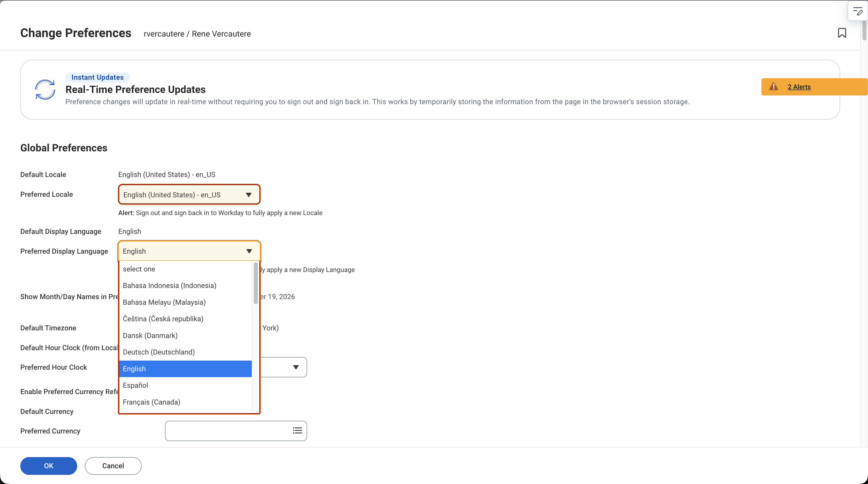The width and height of the screenshot is (868, 484).
Task: Click the Default Currency label
Action: click(47, 412)
